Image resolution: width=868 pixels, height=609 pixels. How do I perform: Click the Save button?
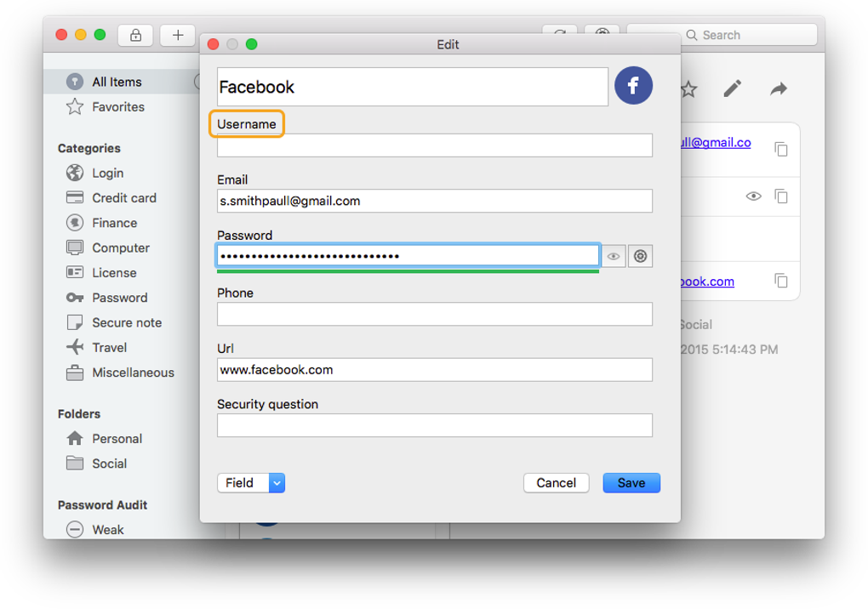pyautogui.click(x=631, y=483)
